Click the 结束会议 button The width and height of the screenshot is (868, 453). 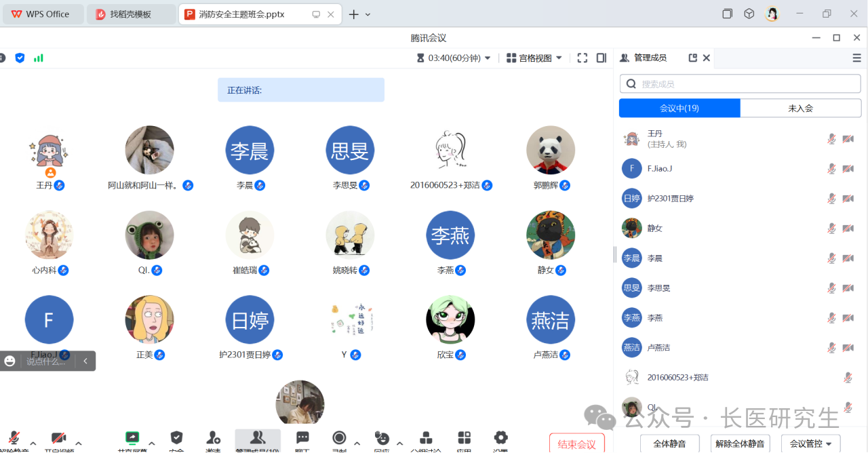576,444
